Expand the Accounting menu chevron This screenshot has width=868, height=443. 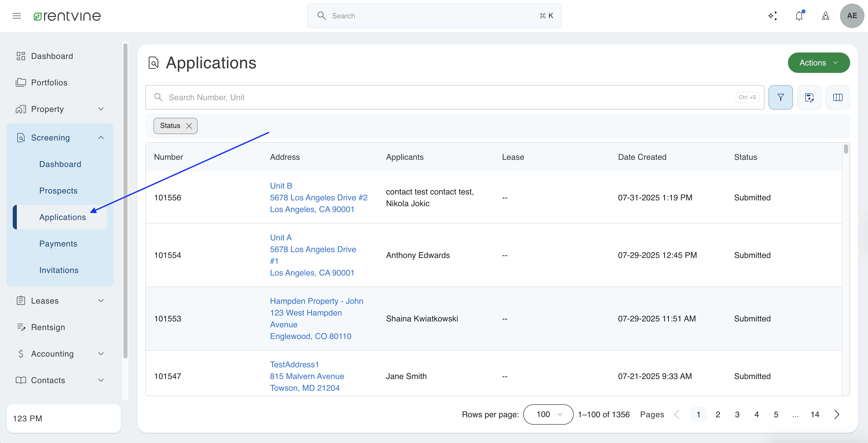pyautogui.click(x=101, y=353)
